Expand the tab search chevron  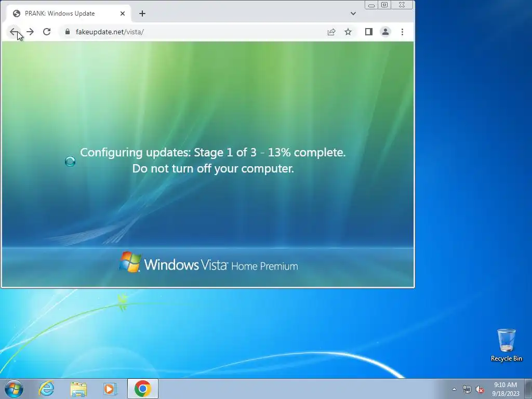(x=353, y=14)
